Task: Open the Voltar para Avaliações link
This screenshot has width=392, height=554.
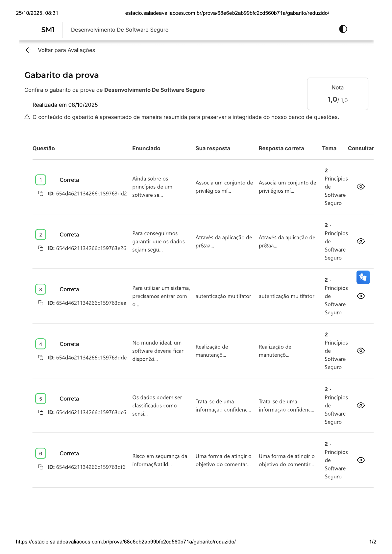Action: click(66, 50)
